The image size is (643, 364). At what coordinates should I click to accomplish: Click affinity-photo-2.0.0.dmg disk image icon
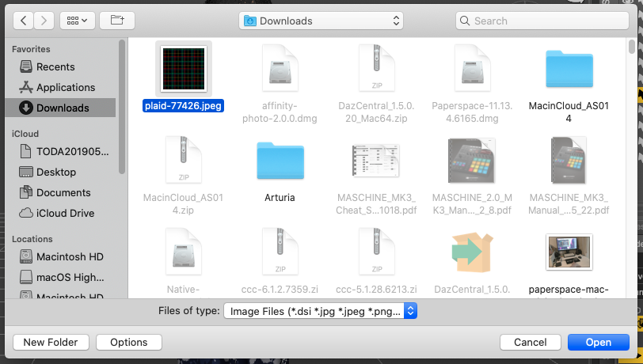pos(280,69)
